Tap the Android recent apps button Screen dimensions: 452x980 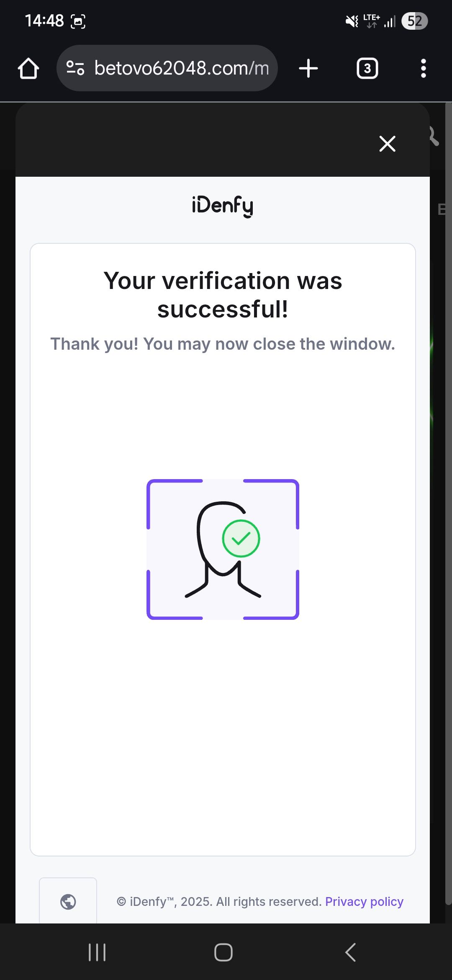pyautogui.click(x=97, y=952)
